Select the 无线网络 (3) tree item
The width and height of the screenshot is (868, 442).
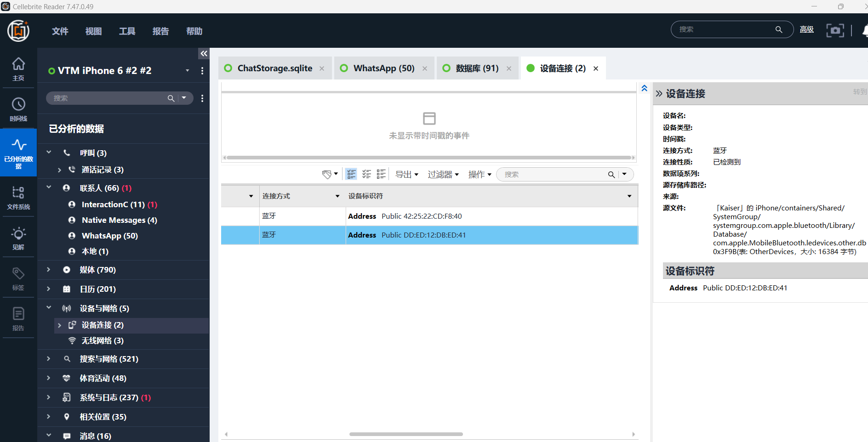[x=102, y=340]
